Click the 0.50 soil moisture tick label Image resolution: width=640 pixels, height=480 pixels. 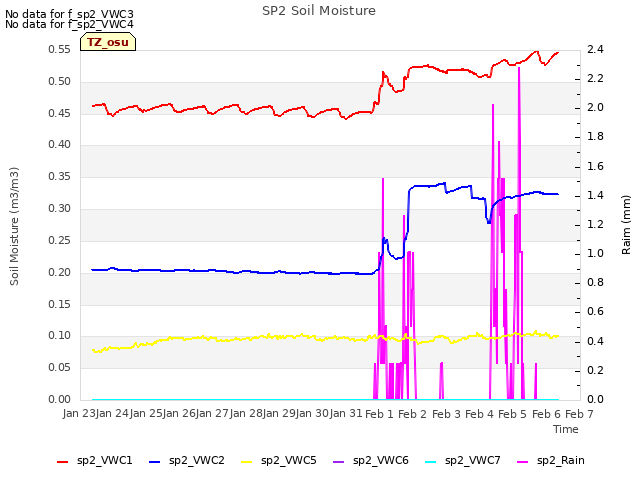coord(60,82)
